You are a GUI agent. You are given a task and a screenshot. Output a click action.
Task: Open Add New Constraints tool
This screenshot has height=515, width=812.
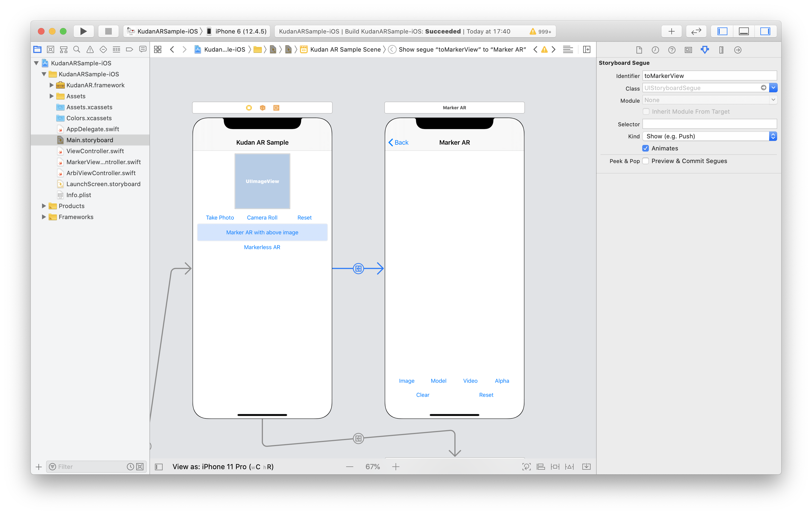point(555,467)
